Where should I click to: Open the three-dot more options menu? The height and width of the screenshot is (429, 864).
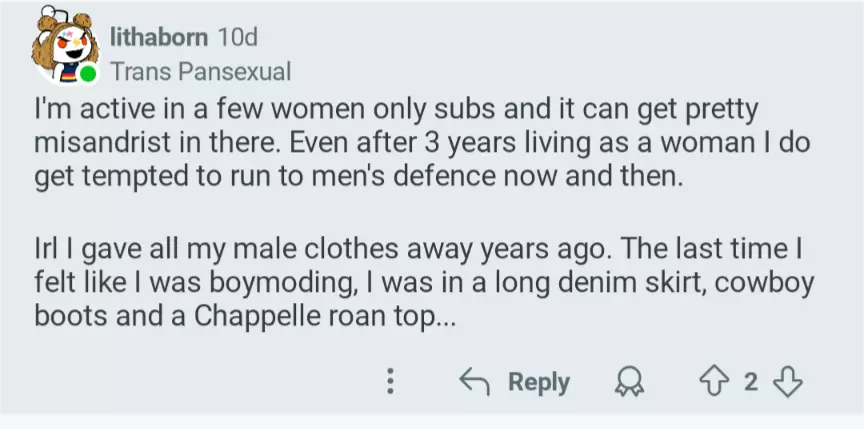pyautogui.click(x=391, y=381)
